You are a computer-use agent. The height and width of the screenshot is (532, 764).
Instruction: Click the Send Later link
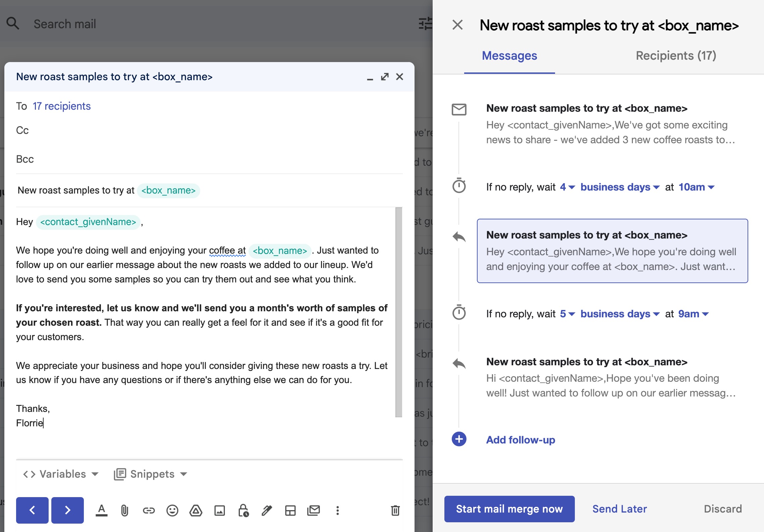[619, 509]
